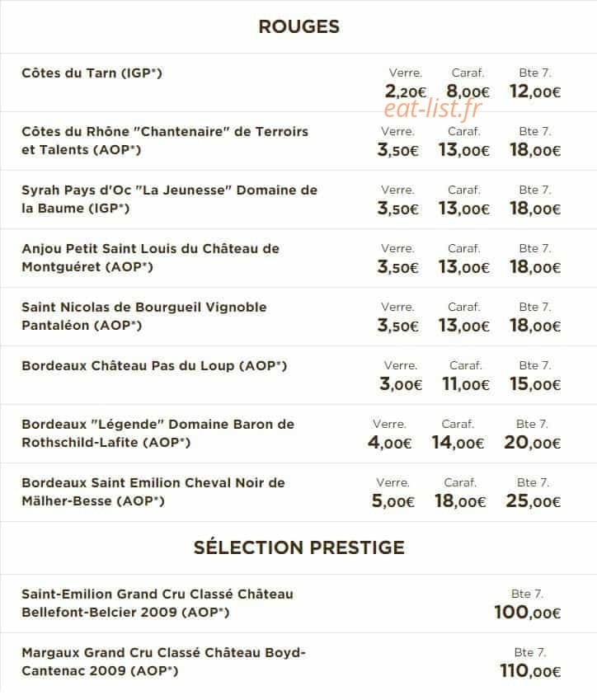The image size is (597, 700).
Task: Click Côtes du Tarn glass price 2,20€
Action: (406, 92)
